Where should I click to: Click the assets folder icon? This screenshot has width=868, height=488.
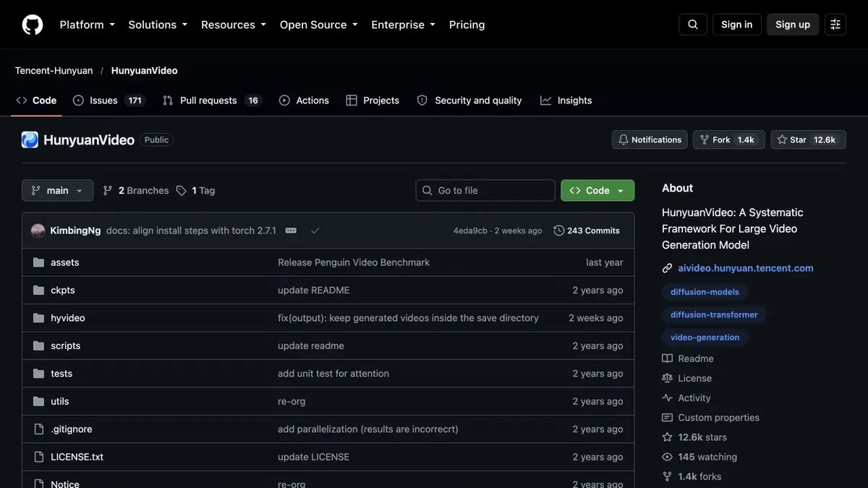coord(38,262)
